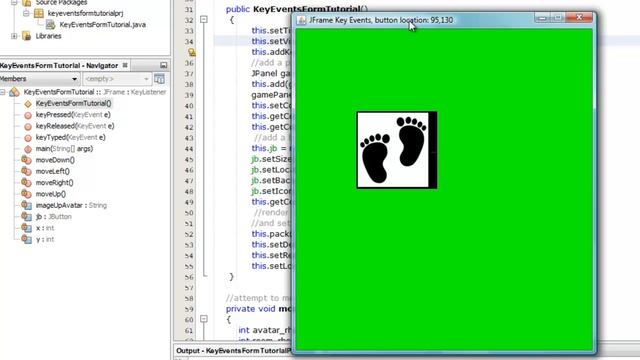Select x : int field
Image resolution: width=640 pixels, height=360 pixels.
tap(45, 228)
